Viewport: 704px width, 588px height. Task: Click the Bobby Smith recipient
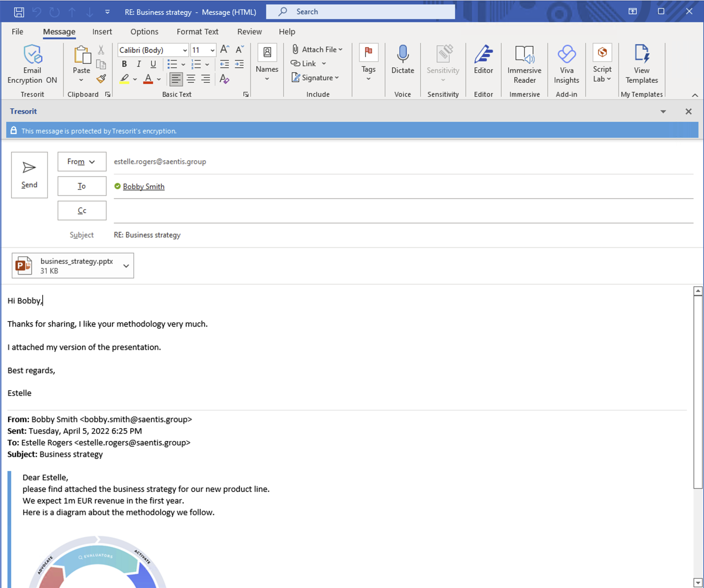point(144,186)
